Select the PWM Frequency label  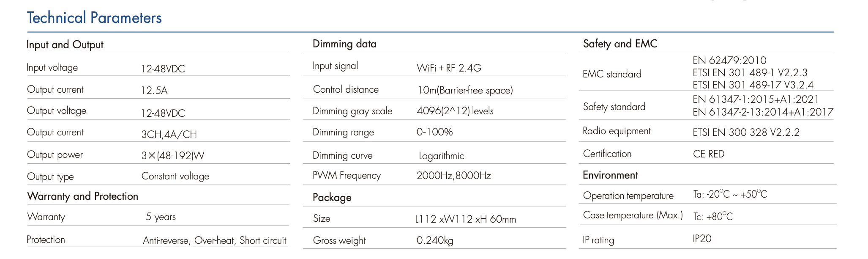tap(347, 176)
